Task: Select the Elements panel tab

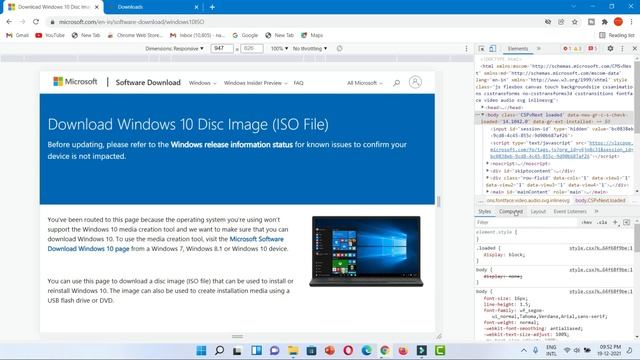Action: [x=518, y=49]
